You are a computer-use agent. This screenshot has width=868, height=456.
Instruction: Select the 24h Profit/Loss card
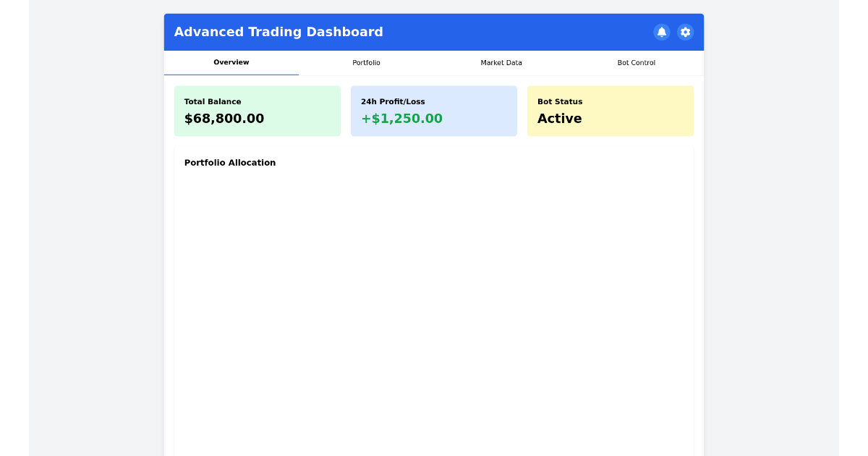click(434, 111)
